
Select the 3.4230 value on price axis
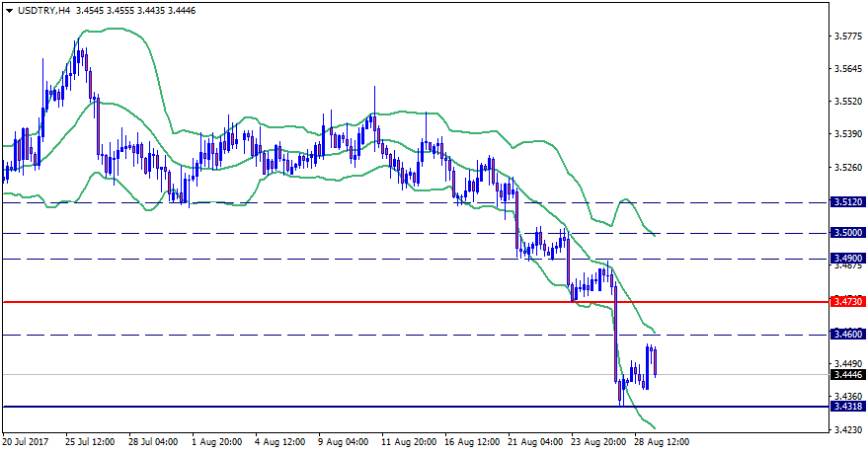[x=848, y=429]
